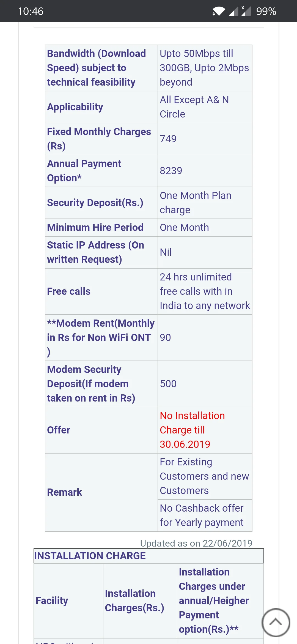Tap the 10:46 clock in status bar
The image size is (297, 644).
click(x=31, y=11)
